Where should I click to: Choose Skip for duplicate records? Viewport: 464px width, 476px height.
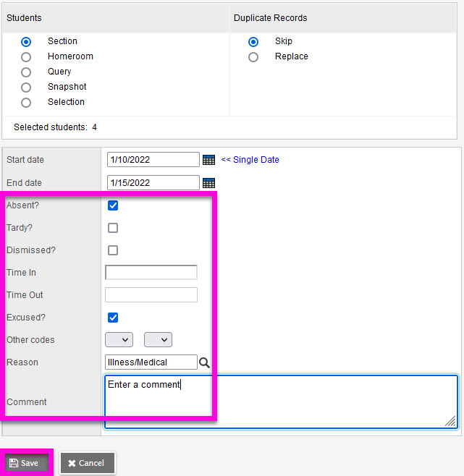[x=253, y=42]
